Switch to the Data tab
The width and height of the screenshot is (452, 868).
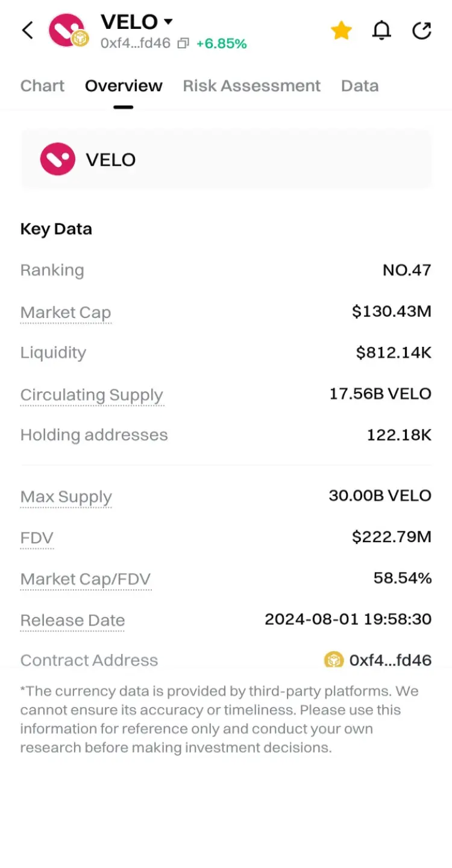pyautogui.click(x=360, y=86)
